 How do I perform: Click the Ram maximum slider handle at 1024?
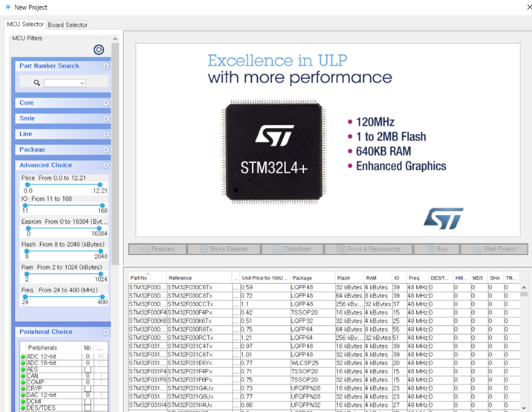[x=100, y=274]
